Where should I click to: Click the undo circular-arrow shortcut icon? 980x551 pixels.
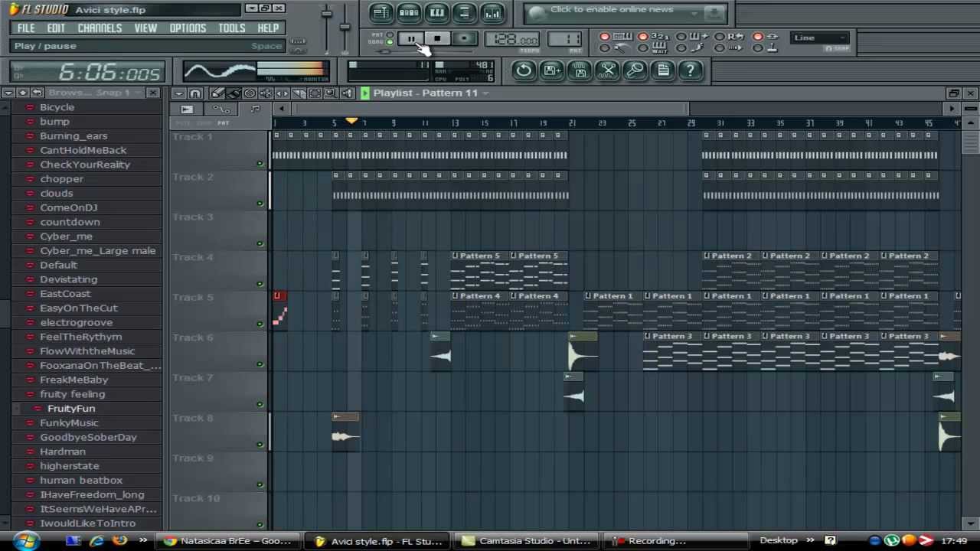pyautogui.click(x=523, y=70)
